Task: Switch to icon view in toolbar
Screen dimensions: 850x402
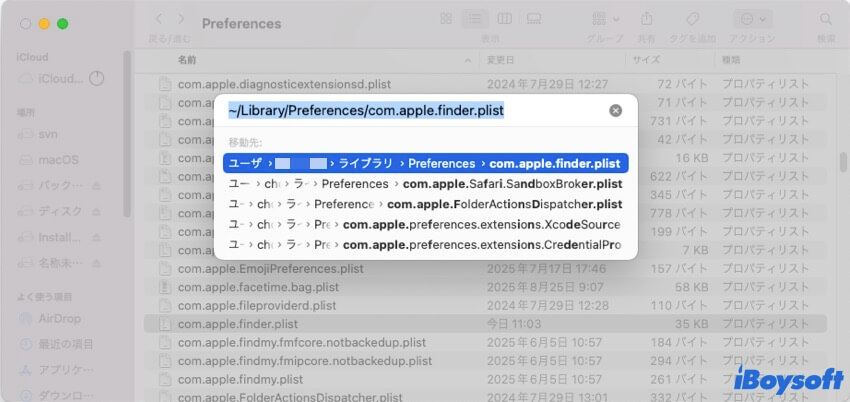Action: pos(445,19)
